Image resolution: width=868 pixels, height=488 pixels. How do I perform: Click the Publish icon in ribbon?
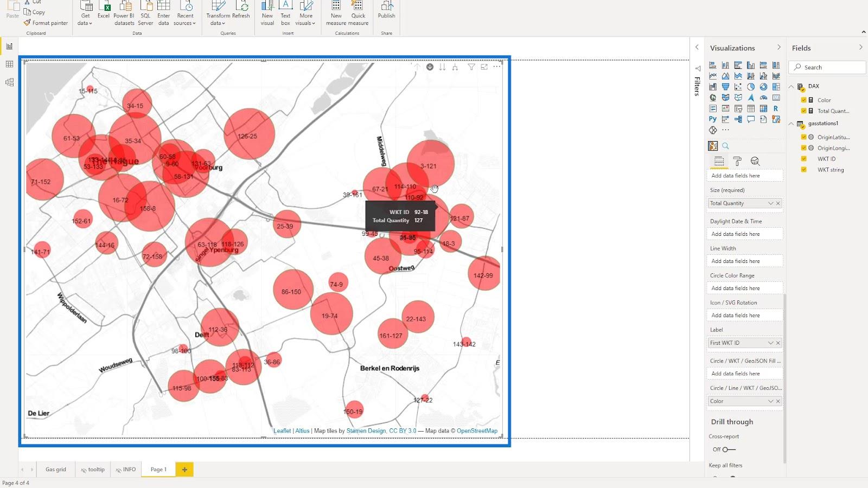(386, 11)
